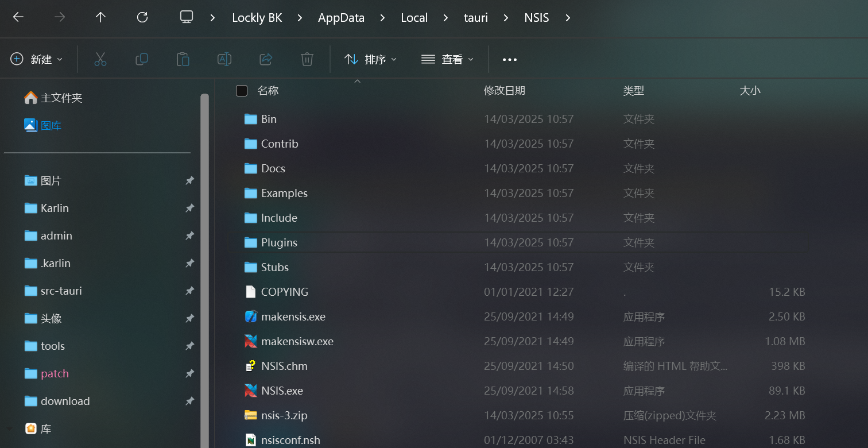Open the 排序 sort dropdown
This screenshot has height=448, width=868.
tap(370, 59)
